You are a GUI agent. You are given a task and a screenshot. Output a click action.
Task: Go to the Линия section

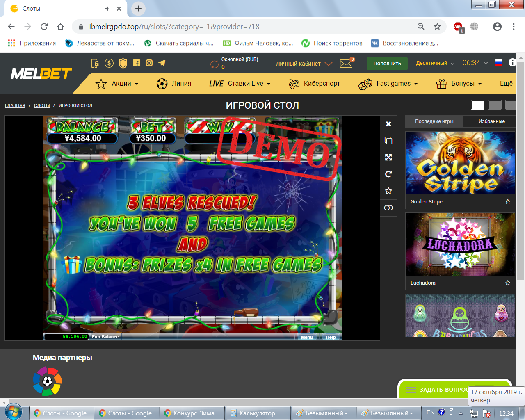174,84
